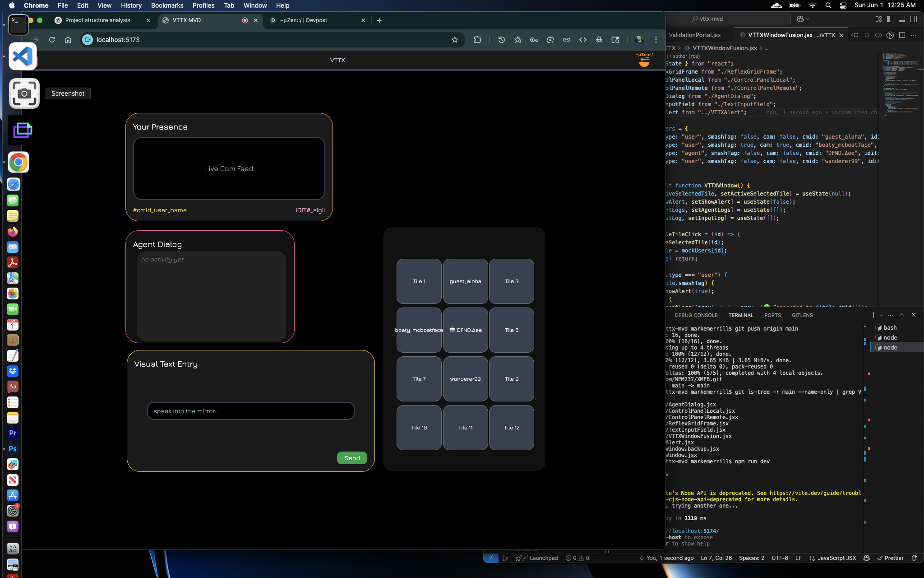
Task: Select the wanderer99 tile in the grid
Action: 465,379
